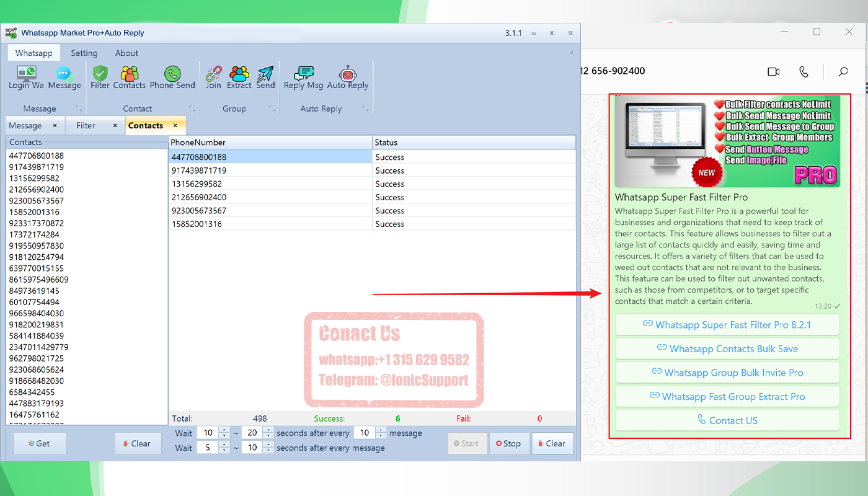Open the Auto Reply group dialog launcher
Screen dimensions: 868x496
click(366, 108)
